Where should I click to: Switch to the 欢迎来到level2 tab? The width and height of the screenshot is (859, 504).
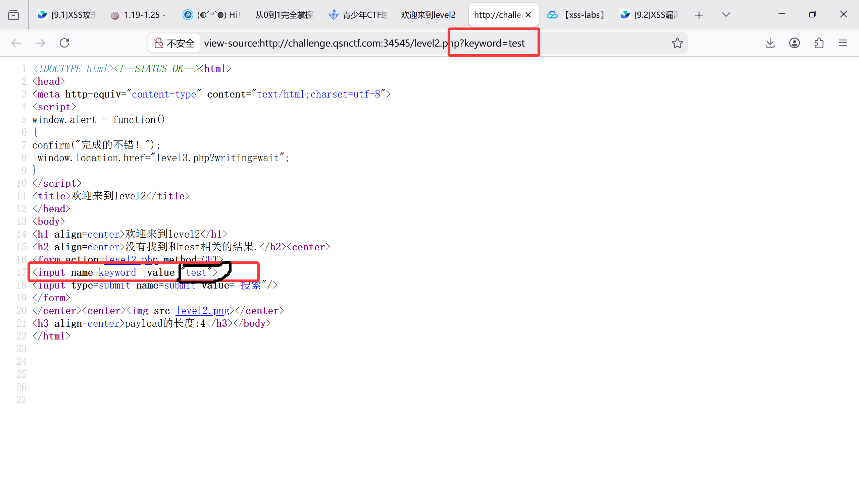(x=428, y=15)
